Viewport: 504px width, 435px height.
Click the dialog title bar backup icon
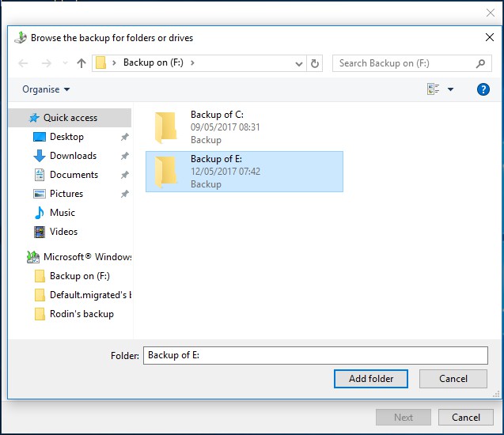pyautogui.click(x=21, y=38)
